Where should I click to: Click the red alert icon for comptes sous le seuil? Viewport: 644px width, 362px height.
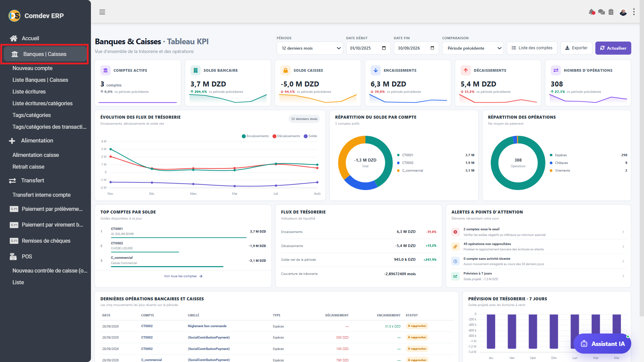(x=455, y=232)
